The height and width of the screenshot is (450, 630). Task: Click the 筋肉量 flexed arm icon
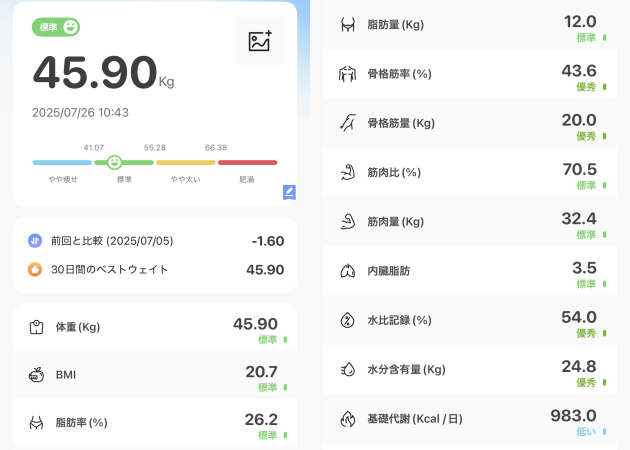click(x=348, y=221)
